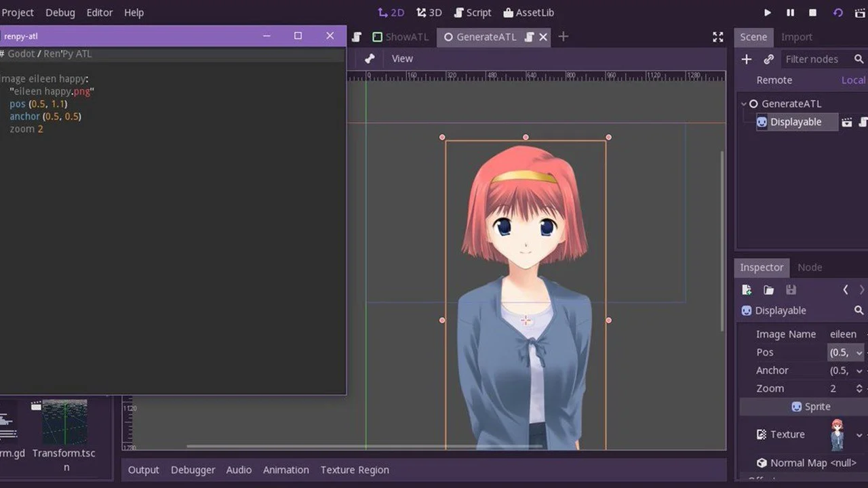The image size is (868, 488).
Task: Open the Texture dropdown arrow
Action: tap(859, 434)
